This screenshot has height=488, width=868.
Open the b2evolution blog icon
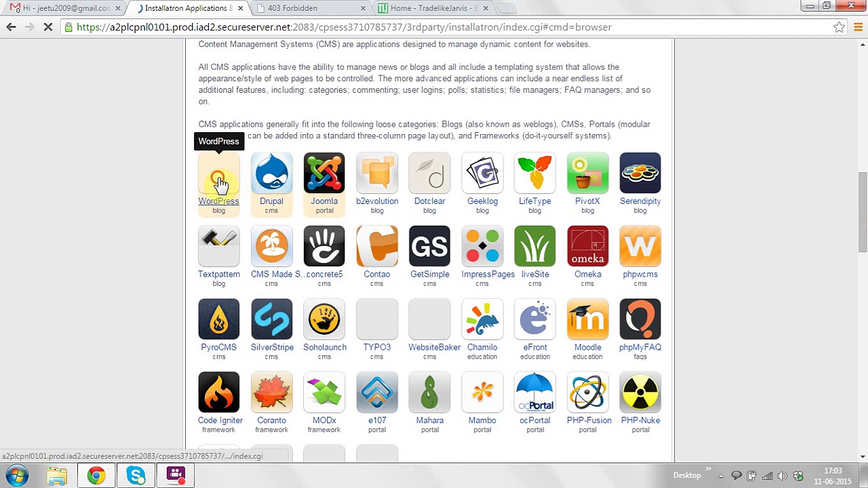click(x=377, y=174)
